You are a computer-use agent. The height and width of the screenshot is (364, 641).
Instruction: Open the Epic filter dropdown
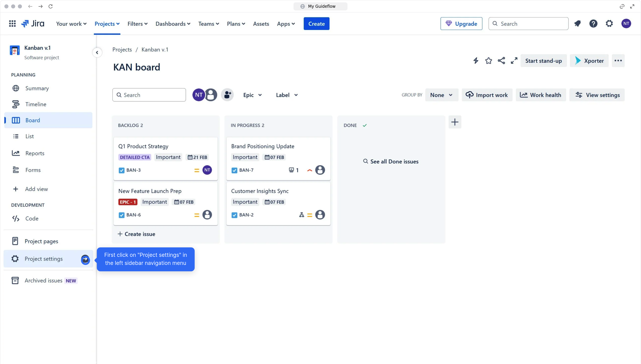253,95
